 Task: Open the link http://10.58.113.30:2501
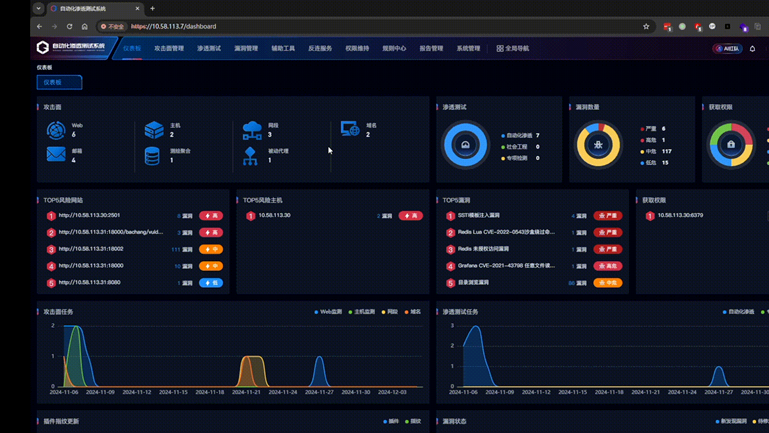pyautogui.click(x=89, y=215)
